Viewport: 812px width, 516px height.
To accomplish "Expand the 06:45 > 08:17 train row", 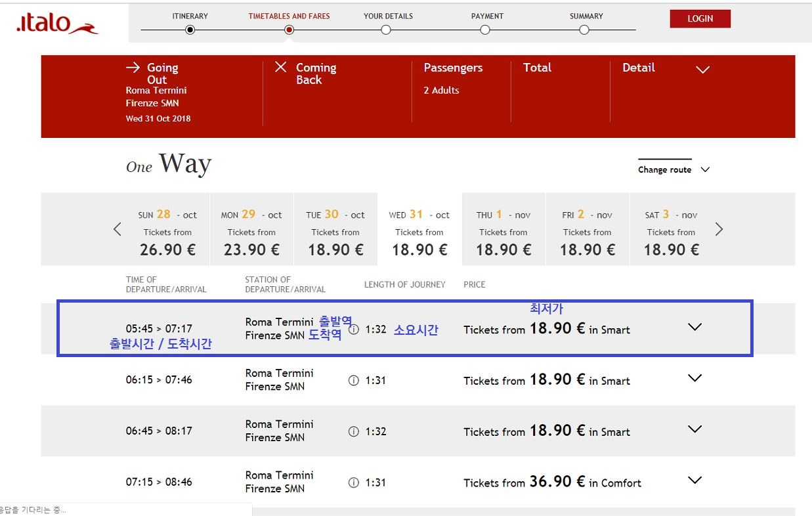I will (x=694, y=429).
